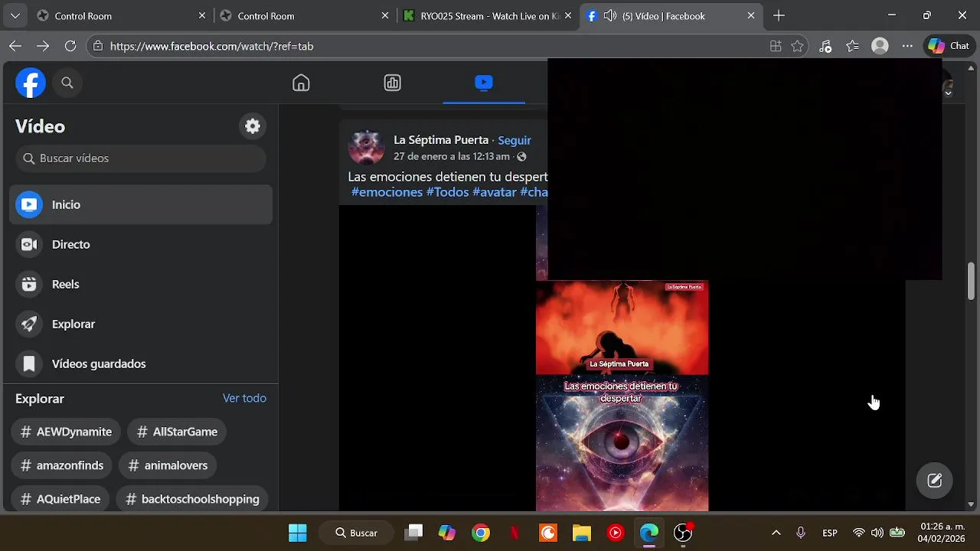Open the volume speaker tray icon
The height and width of the screenshot is (551, 980).
click(877, 533)
